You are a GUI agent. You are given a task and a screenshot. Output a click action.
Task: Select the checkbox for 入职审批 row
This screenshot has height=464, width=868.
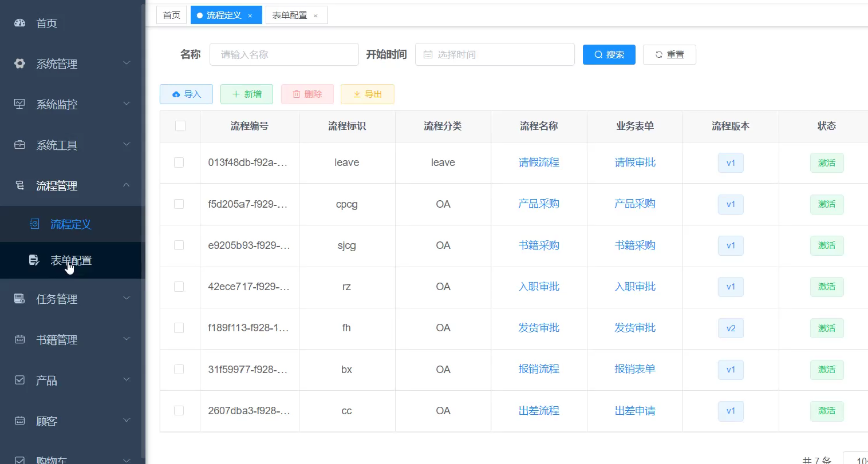click(179, 287)
